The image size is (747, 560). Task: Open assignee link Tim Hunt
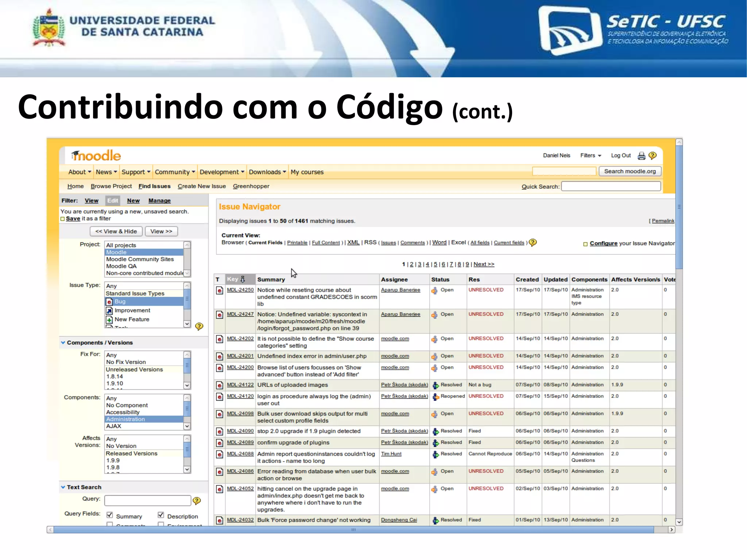[391, 454]
